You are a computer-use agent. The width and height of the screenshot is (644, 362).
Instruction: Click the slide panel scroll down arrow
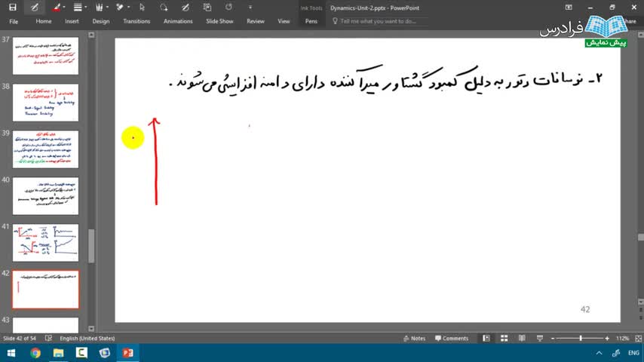coord(91,328)
